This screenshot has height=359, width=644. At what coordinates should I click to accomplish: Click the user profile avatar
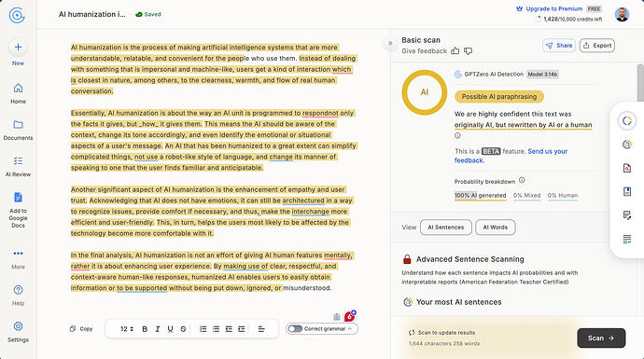point(622,14)
